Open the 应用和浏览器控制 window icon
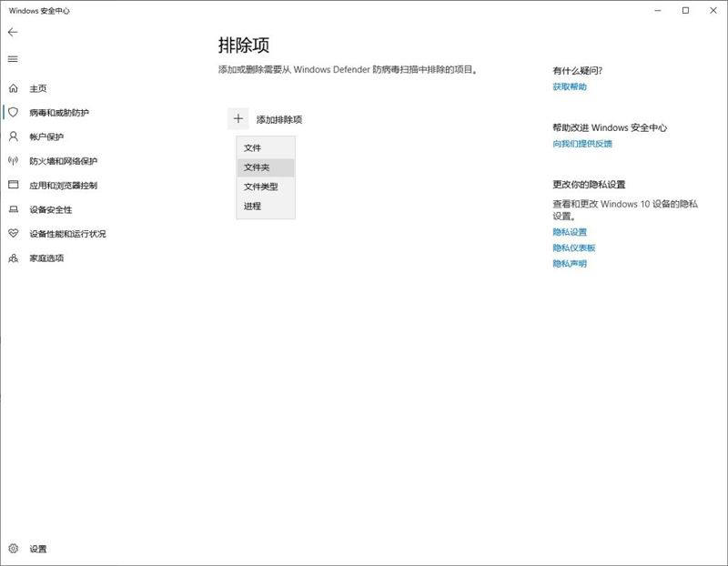The width and height of the screenshot is (728, 566). tap(13, 185)
